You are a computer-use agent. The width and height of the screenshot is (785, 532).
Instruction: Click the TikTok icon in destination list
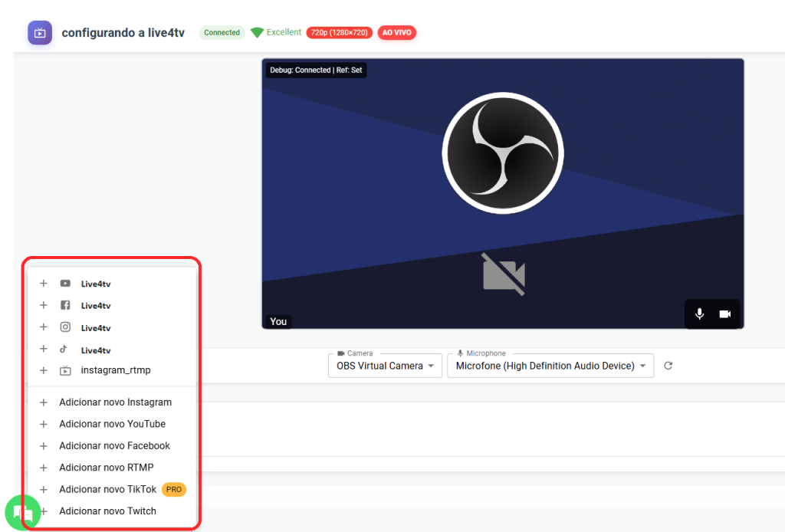(64, 349)
